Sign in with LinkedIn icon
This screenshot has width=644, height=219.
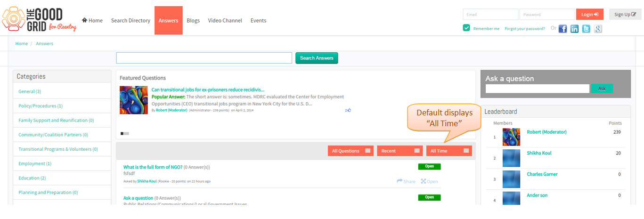click(574, 29)
